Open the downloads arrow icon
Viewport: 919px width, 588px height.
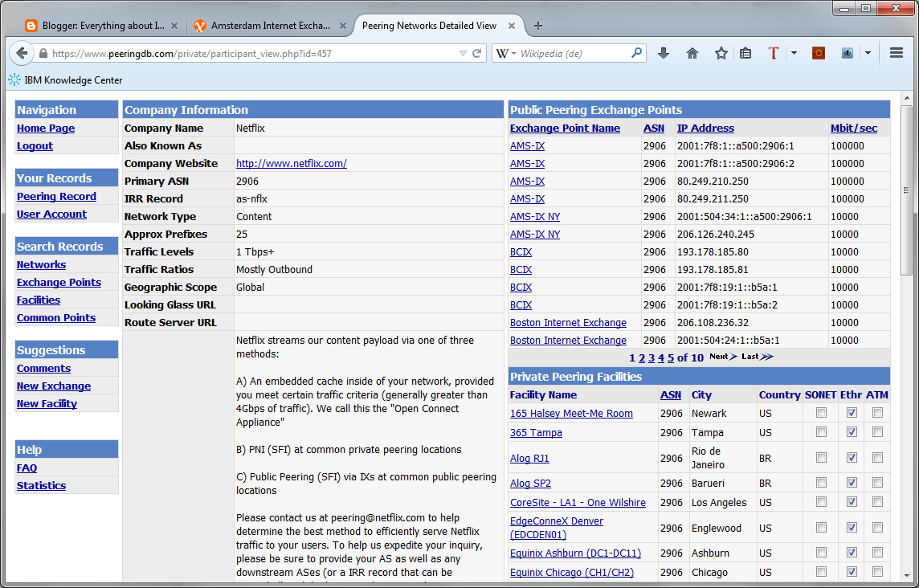tap(664, 54)
